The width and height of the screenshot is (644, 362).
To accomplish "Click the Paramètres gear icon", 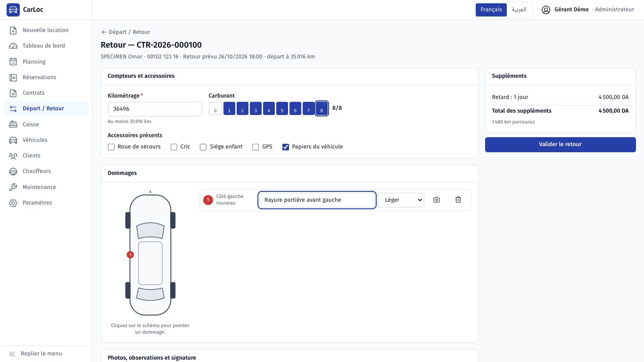I will tap(13, 203).
